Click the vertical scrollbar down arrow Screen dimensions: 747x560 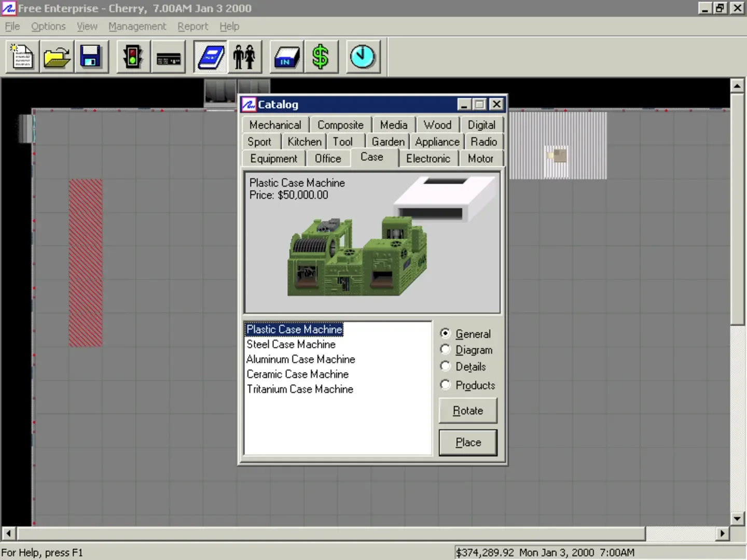click(737, 518)
